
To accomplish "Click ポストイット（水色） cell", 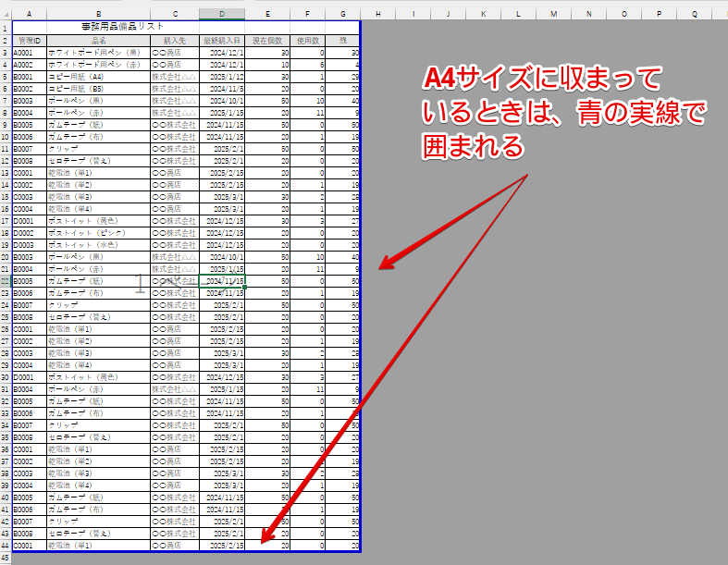I will point(98,245).
